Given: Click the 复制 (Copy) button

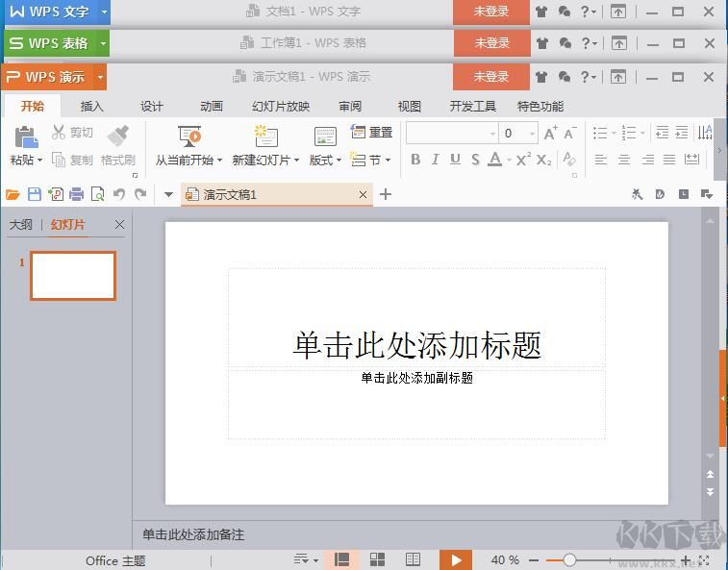Looking at the screenshot, I should click(x=72, y=161).
